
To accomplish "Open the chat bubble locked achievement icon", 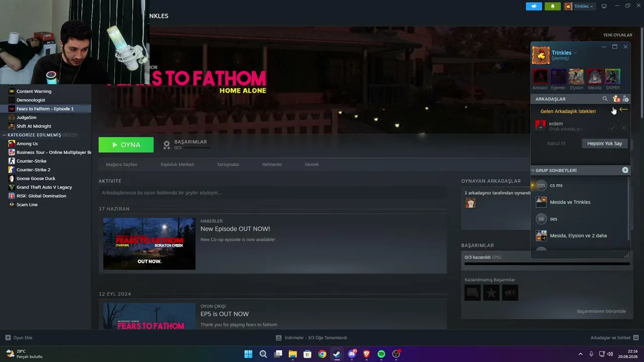I will 472,293.
